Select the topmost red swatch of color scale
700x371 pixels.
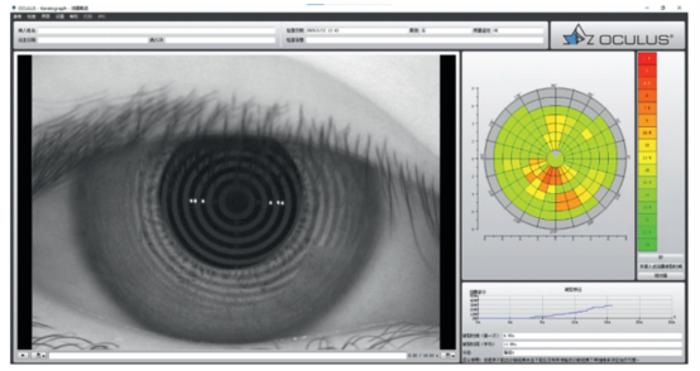coord(647,59)
